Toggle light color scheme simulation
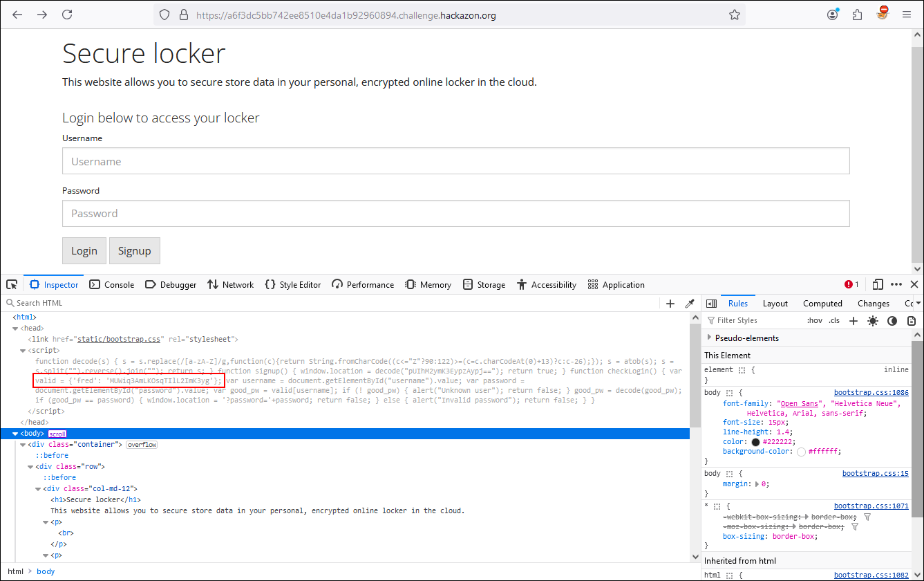The image size is (924, 581). [x=873, y=321]
